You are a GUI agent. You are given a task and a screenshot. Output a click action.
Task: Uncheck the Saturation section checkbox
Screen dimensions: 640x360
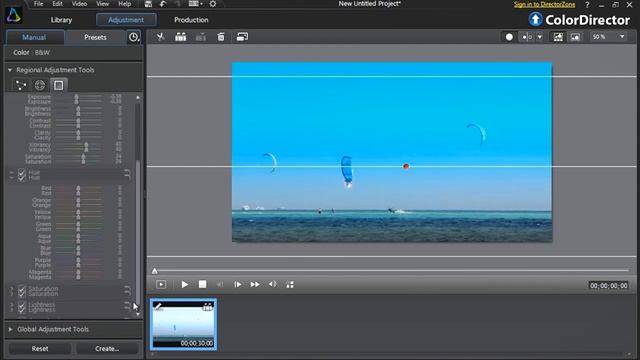(x=22, y=291)
